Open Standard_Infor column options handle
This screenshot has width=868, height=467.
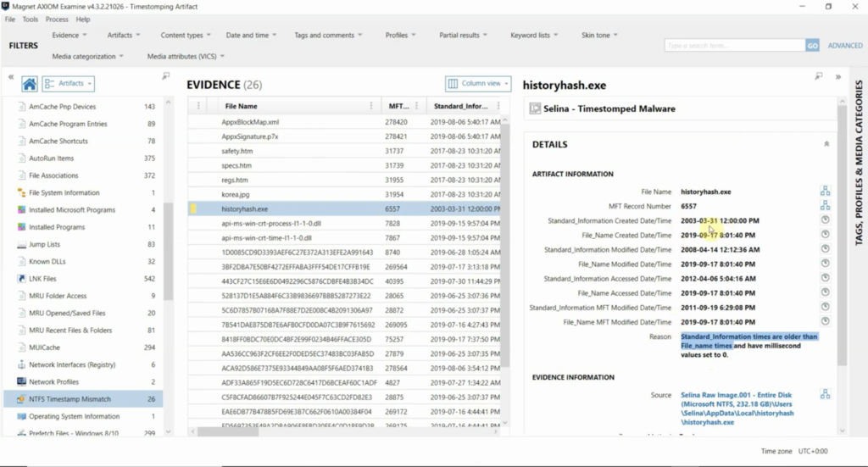[498, 106]
